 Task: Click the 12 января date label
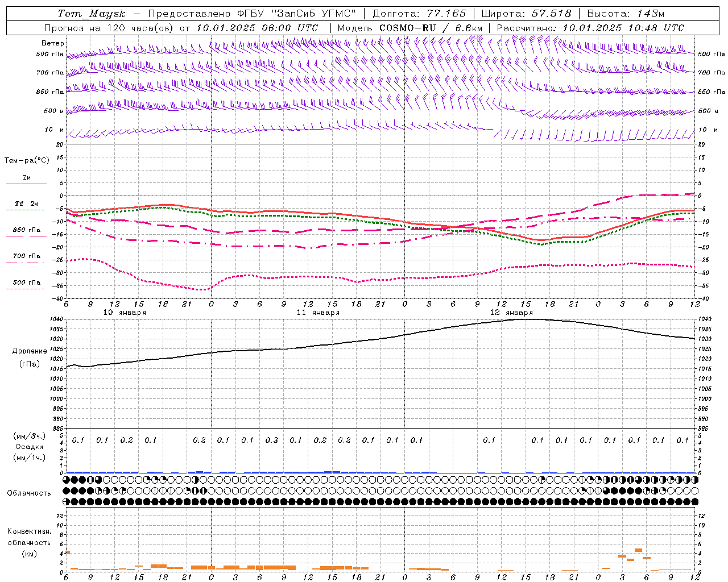pyautogui.click(x=511, y=313)
